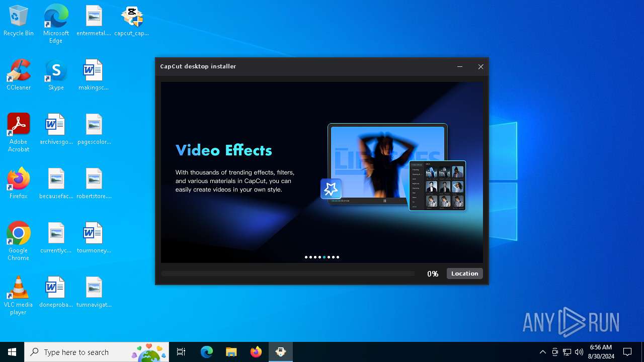Open Firefox from the taskbar
The image size is (644, 362).
pos(256,352)
